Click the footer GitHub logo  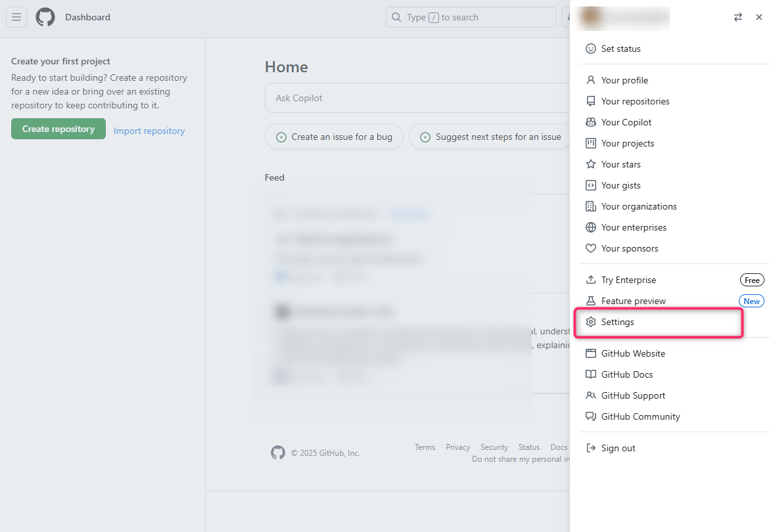pyautogui.click(x=278, y=453)
